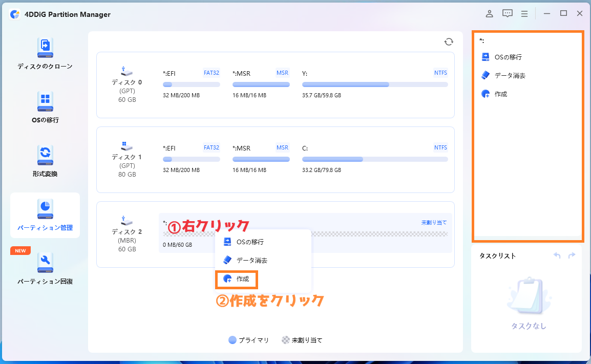591x364 pixels.
Task: Minimize the 4DDiG Partition Manager window
Action: (x=547, y=13)
